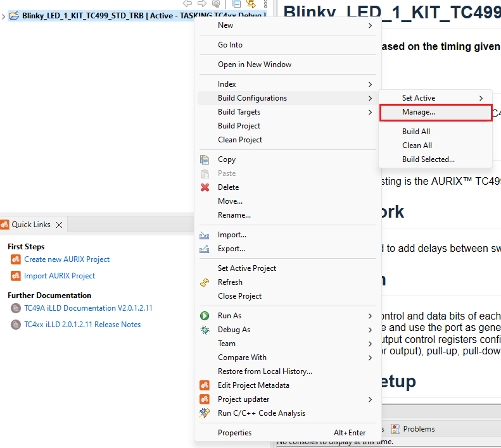The image size is (501, 448).
Task: Select Restore from Local History...
Action: pos(288,371)
